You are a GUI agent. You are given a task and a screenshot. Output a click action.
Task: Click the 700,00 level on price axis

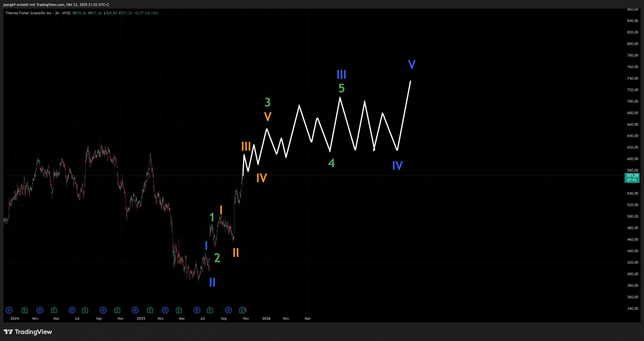point(632,101)
